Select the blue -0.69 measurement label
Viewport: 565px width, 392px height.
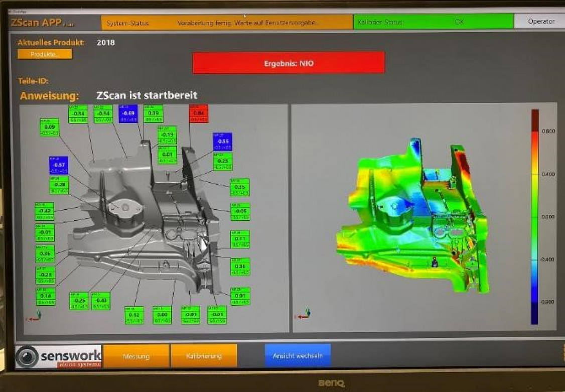(x=128, y=114)
